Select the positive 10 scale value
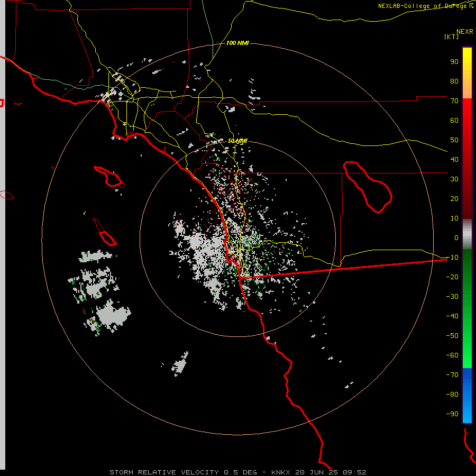 (454, 218)
